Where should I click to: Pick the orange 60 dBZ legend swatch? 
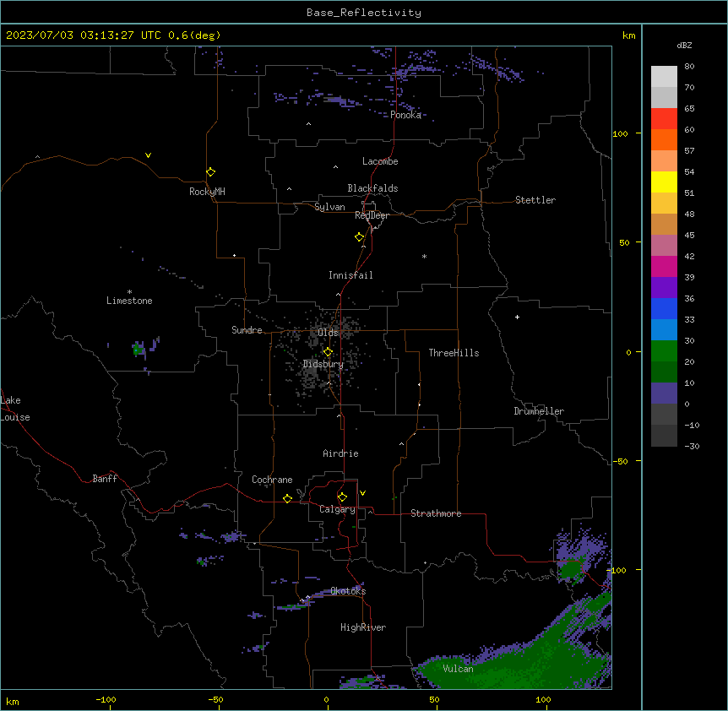[x=664, y=139]
